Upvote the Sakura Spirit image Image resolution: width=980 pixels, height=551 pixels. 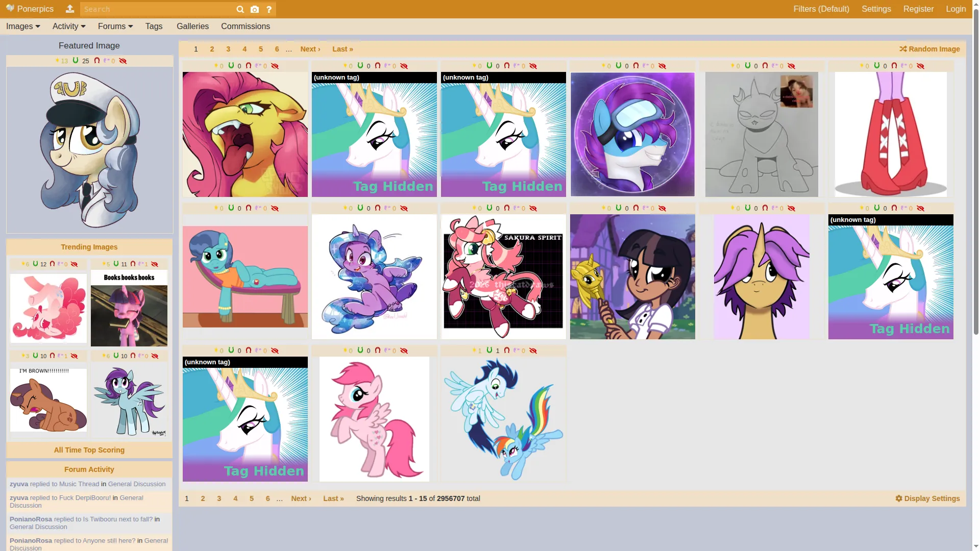[489, 208]
